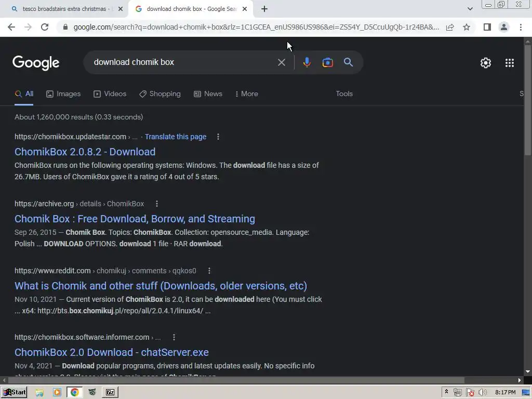
Task: Expand the More search categories
Action: click(247, 94)
